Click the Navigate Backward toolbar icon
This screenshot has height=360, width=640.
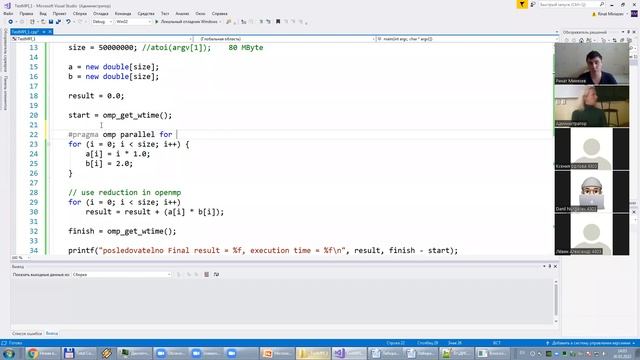(x=11, y=22)
